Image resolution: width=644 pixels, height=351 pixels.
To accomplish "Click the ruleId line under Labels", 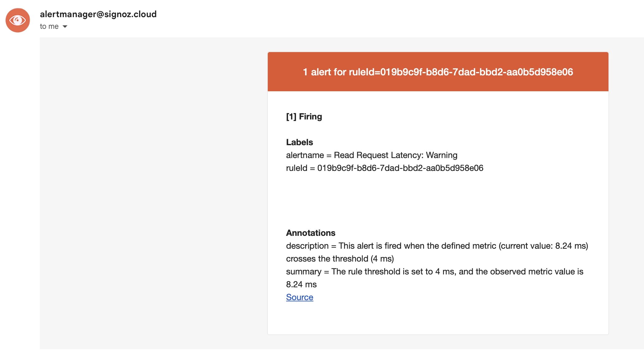I will click(x=385, y=168).
